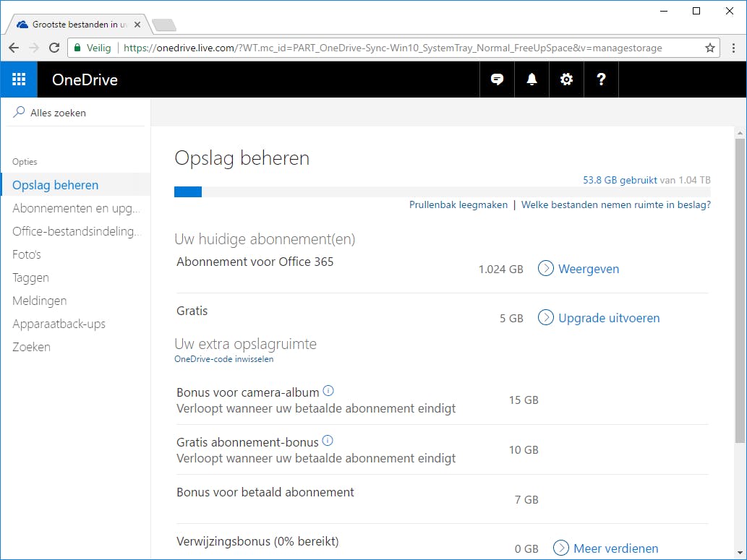Open the chat feedback icon
Image resolution: width=747 pixels, height=560 pixels.
(x=497, y=79)
